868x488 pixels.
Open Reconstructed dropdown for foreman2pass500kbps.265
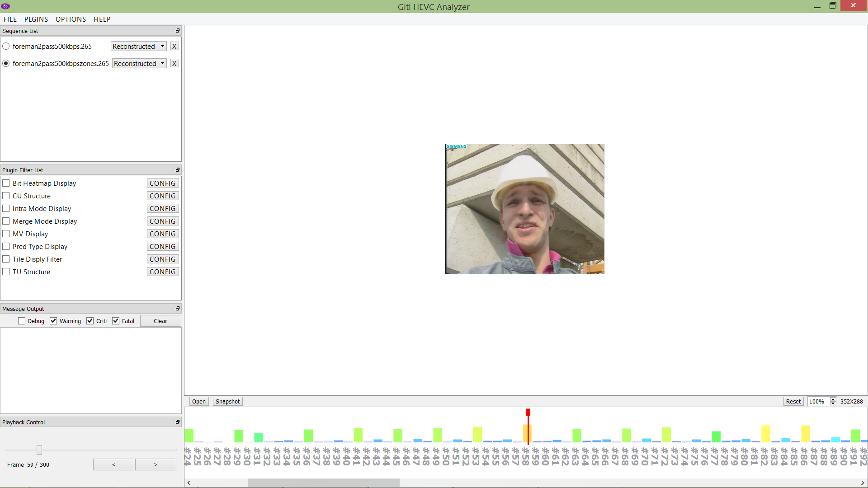point(138,47)
